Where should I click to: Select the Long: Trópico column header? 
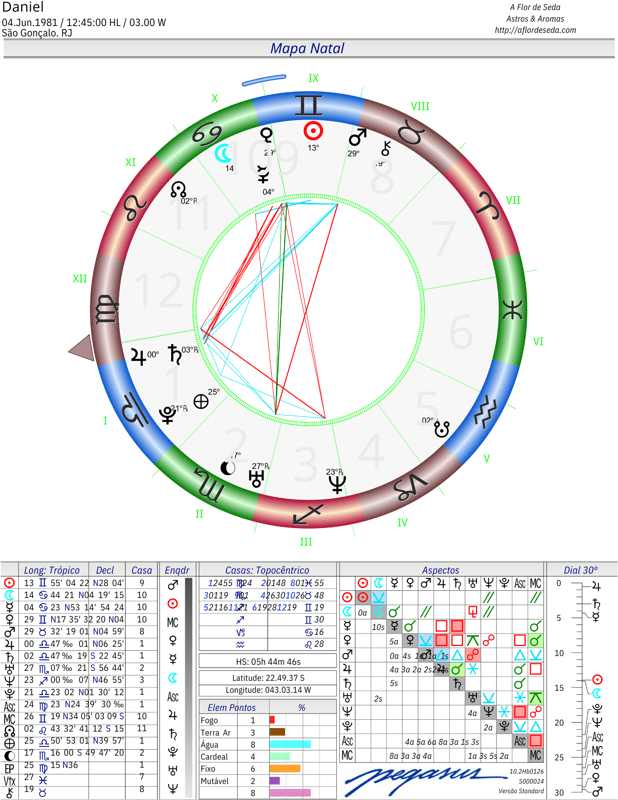pyautogui.click(x=52, y=570)
